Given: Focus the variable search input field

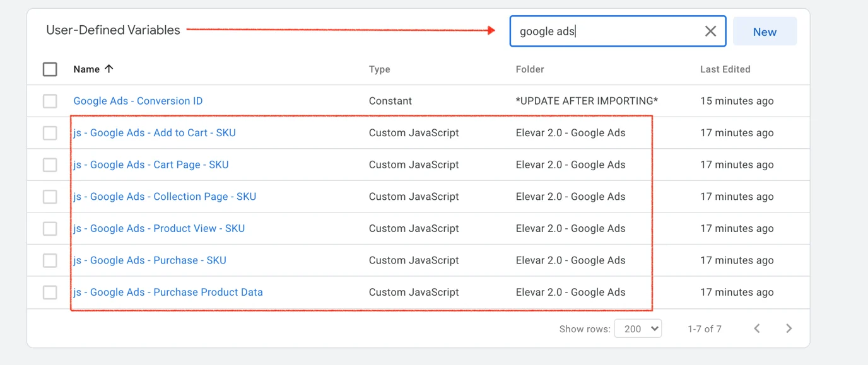Looking at the screenshot, I should tap(606, 32).
